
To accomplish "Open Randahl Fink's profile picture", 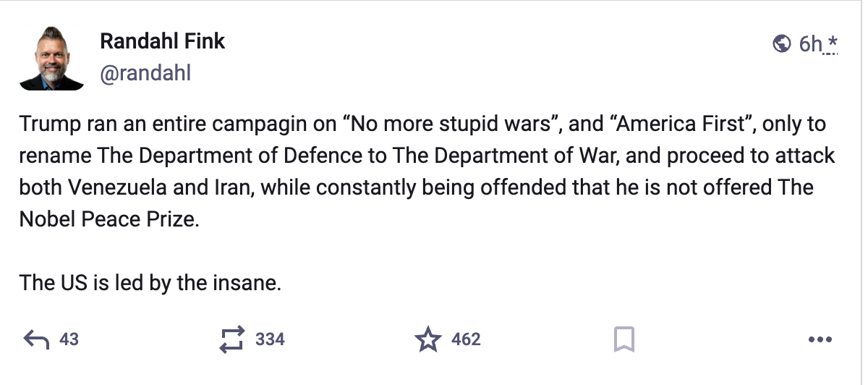I will 51,58.
